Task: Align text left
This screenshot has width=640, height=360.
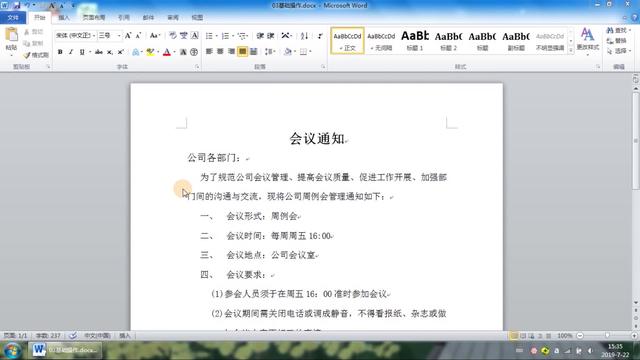Action: (x=209, y=51)
